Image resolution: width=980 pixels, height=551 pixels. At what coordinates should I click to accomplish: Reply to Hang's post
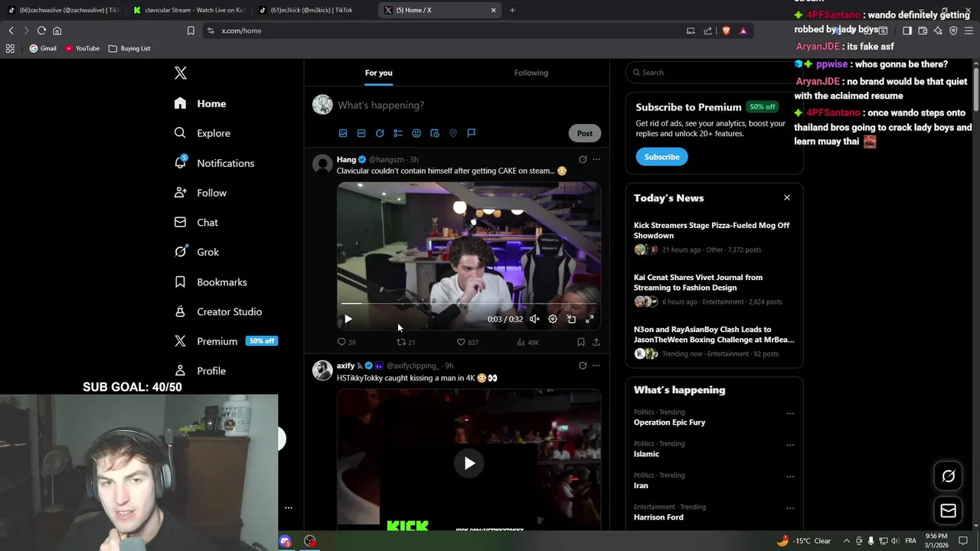[346, 342]
